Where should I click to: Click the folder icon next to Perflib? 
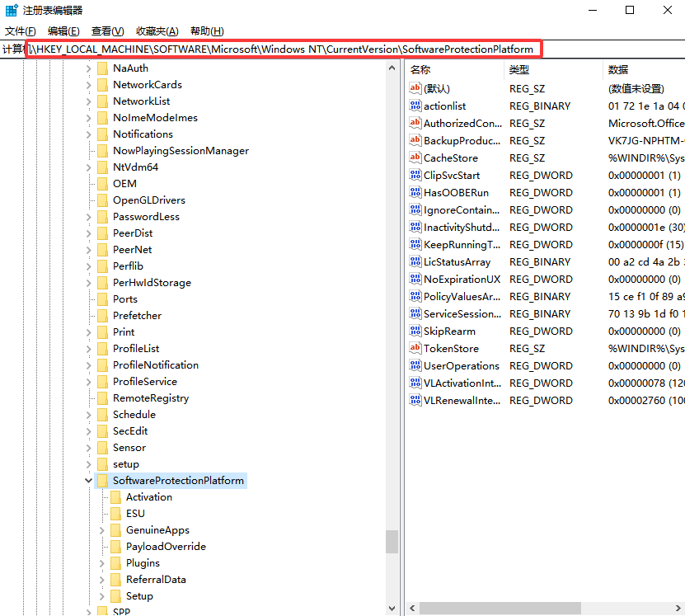pos(103,266)
